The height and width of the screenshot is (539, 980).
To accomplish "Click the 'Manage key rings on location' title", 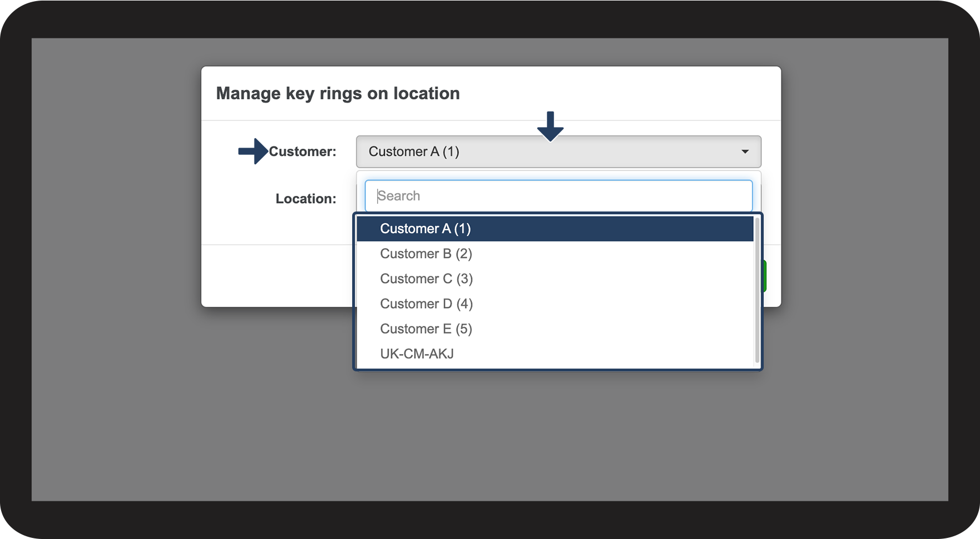I will coord(338,93).
